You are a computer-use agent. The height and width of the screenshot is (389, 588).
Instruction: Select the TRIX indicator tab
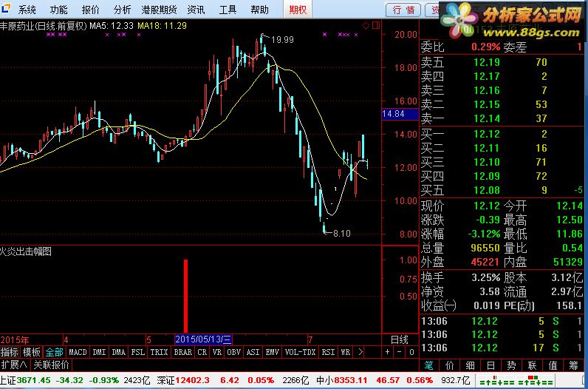pyautogui.click(x=159, y=352)
